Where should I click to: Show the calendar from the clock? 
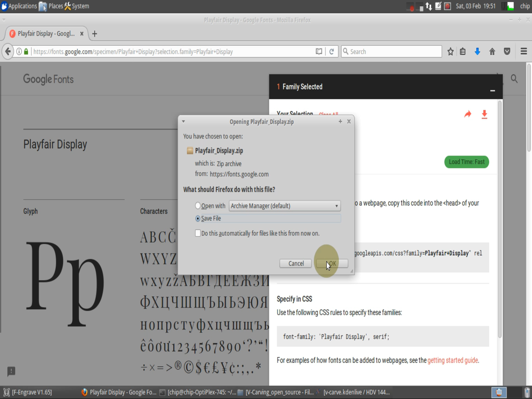pos(475,6)
